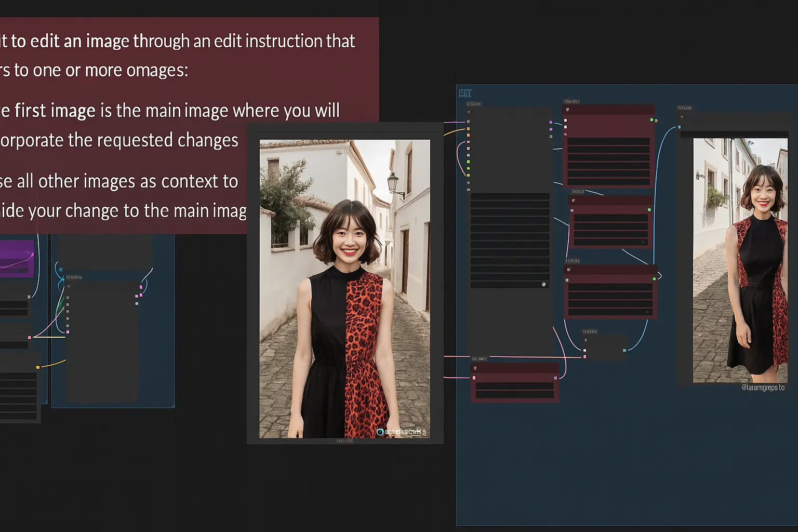Image resolution: width=798 pixels, height=532 pixels.
Task: Open the output preview image in the blue group
Action: [740, 260]
